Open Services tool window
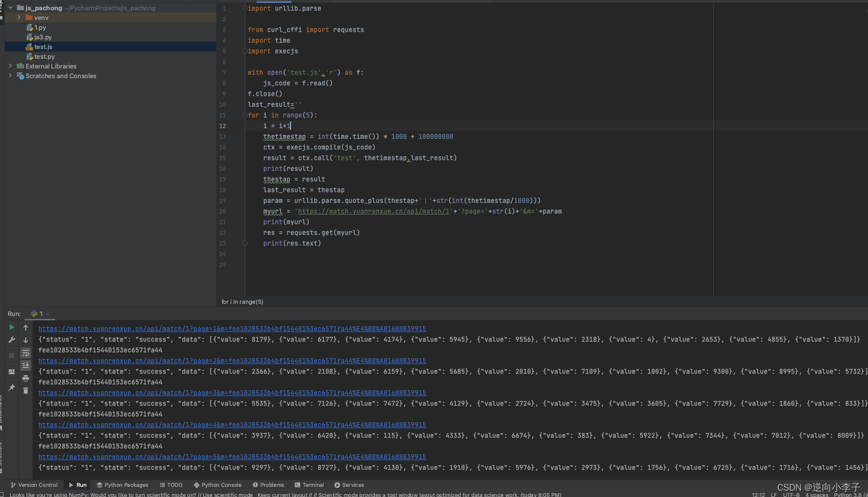Image resolution: width=868 pixels, height=497 pixels. click(x=349, y=485)
